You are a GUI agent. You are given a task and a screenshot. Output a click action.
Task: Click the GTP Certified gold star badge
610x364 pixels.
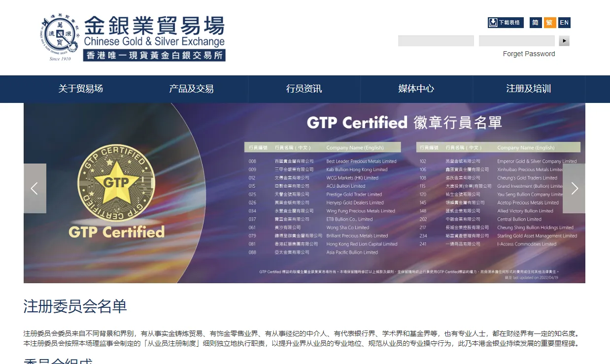[116, 183]
